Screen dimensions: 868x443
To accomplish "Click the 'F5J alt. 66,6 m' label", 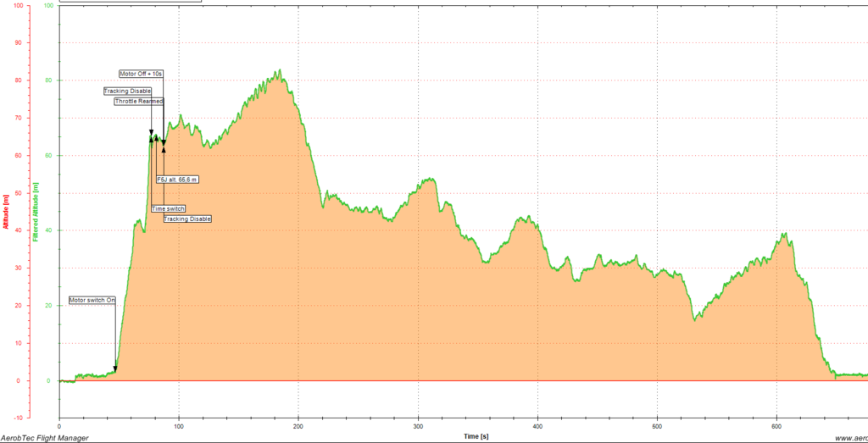I will (177, 180).
